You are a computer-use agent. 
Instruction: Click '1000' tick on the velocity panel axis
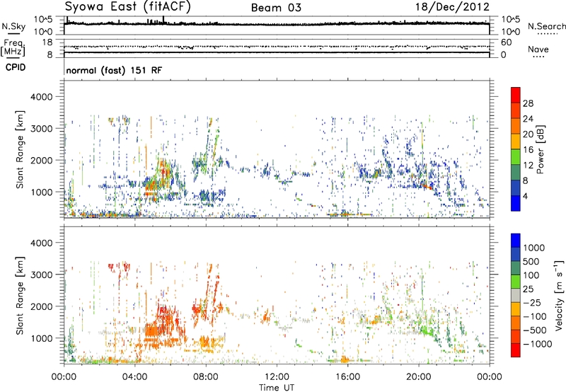pos(41,338)
